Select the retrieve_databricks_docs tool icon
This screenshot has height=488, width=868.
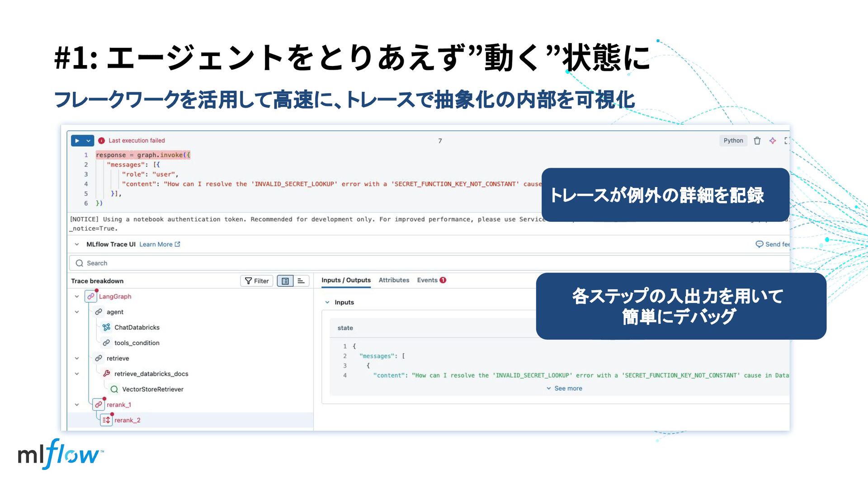[106, 374]
